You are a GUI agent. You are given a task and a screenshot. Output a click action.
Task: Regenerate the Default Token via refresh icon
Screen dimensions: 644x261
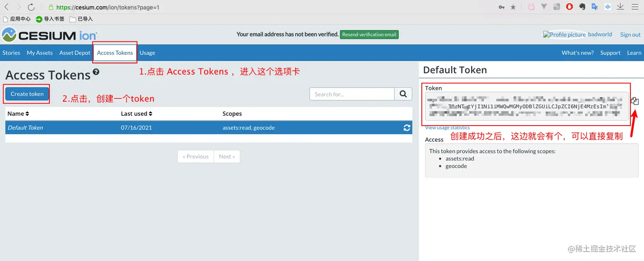coord(407,128)
